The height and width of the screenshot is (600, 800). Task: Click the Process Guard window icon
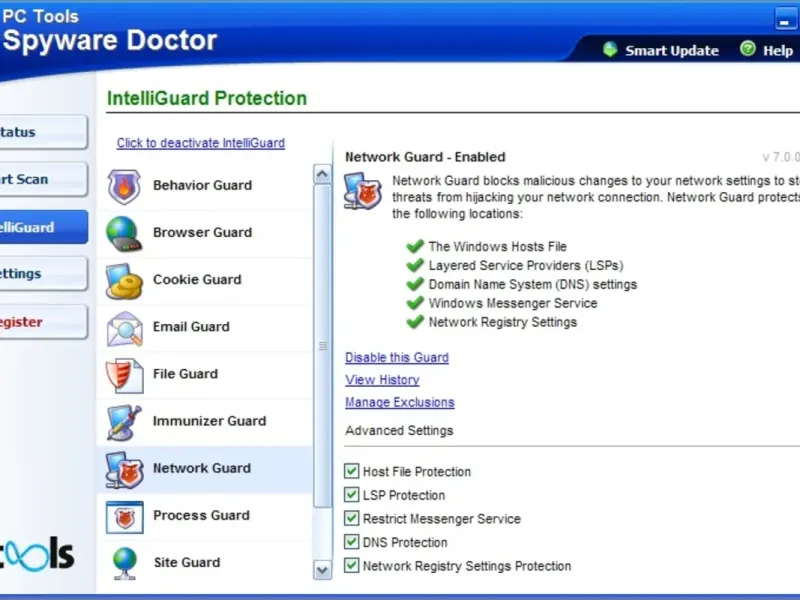[124, 517]
